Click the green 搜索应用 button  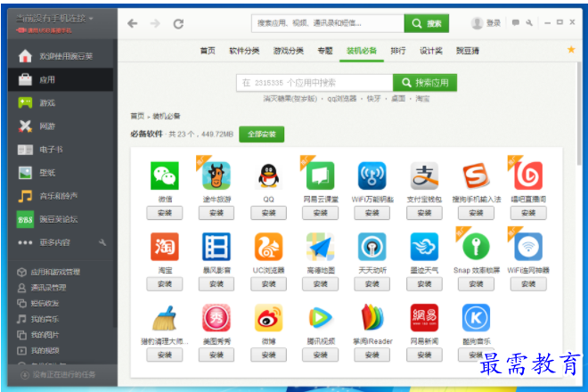425,83
